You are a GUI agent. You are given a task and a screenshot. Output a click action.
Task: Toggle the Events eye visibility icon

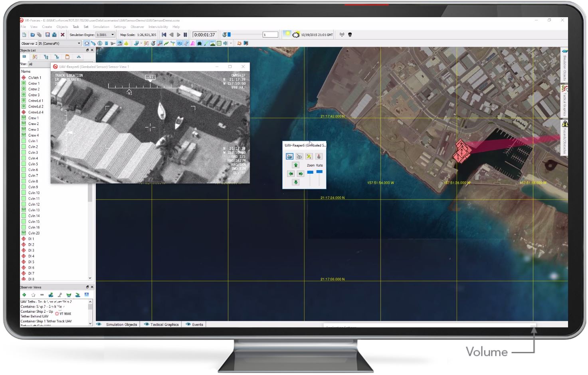188,324
